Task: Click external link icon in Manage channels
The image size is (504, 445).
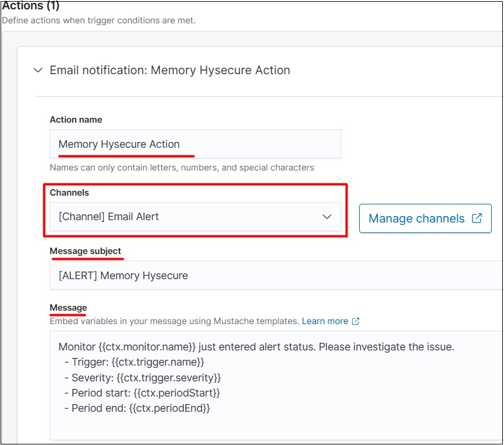Action: (x=477, y=218)
